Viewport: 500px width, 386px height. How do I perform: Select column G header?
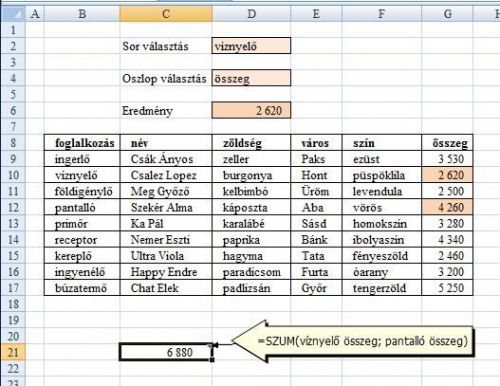point(447,14)
